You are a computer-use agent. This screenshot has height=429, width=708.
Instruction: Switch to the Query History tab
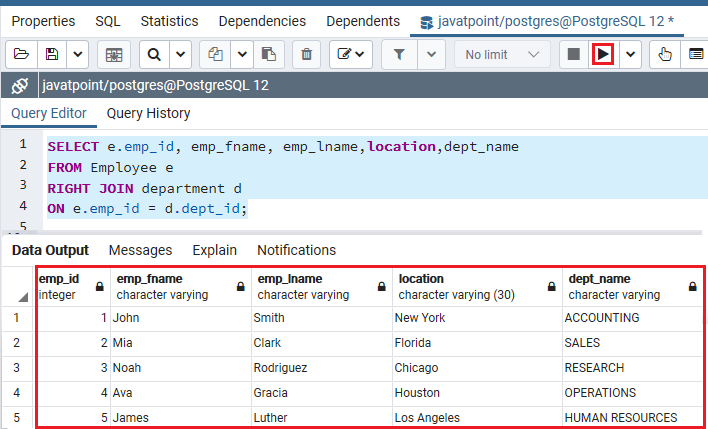click(x=149, y=113)
